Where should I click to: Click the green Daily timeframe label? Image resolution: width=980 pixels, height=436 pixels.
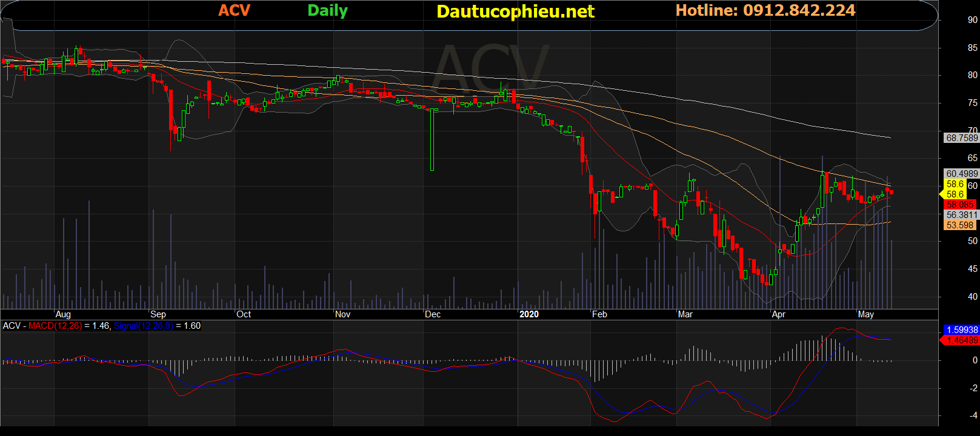pos(327,10)
